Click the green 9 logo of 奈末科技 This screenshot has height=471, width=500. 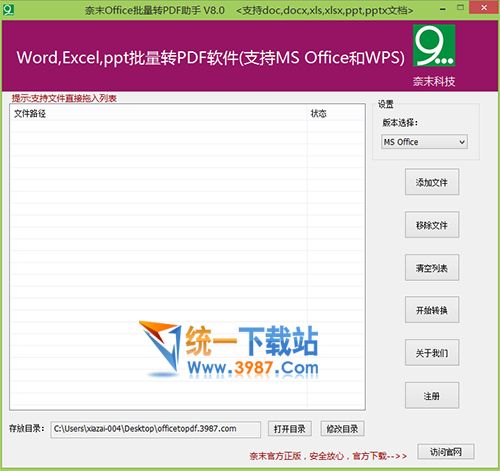(434, 46)
